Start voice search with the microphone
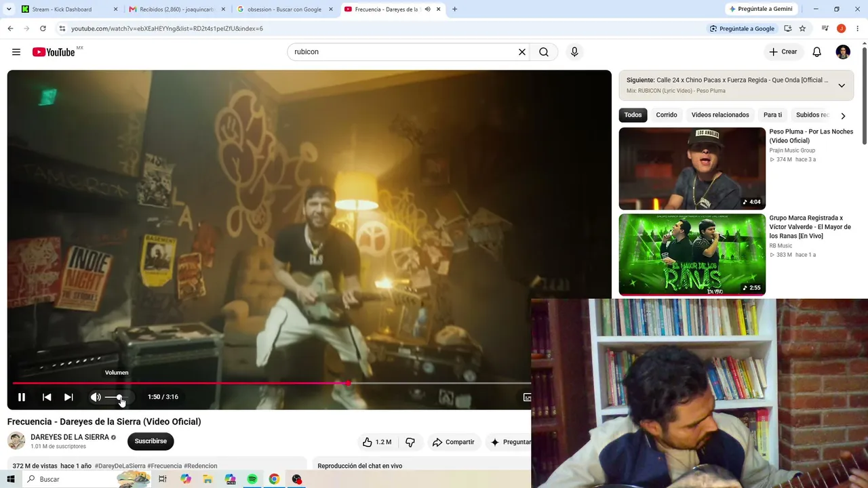Viewport: 868px width, 488px height. [x=574, y=52]
